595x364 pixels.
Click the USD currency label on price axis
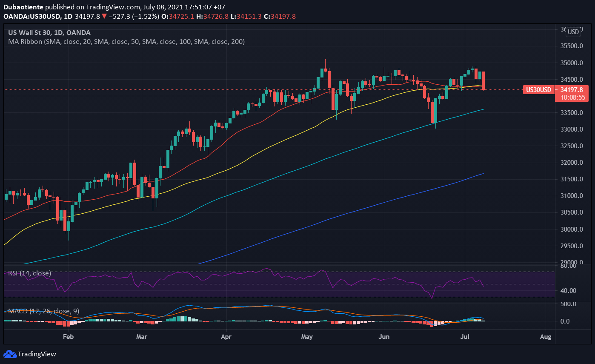pos(573,32)
